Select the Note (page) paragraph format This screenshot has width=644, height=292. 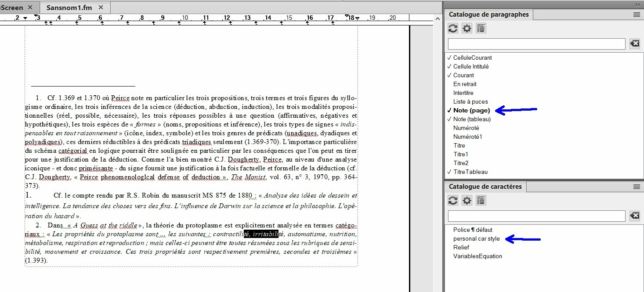tap(471, 110)
